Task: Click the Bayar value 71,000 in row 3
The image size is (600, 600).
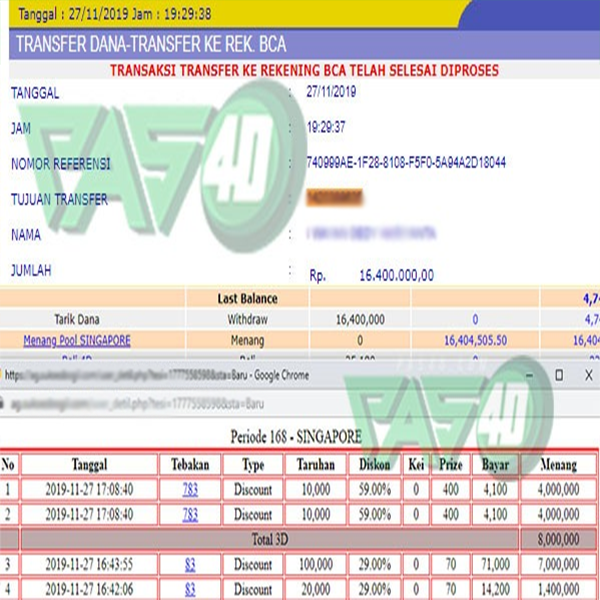Action: click(495, 564)
